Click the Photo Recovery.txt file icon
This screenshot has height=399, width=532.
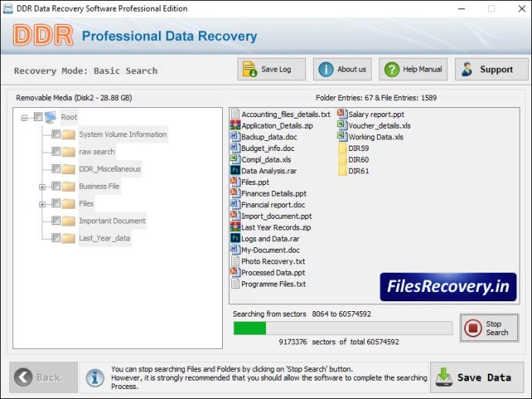[x=235, y=261]
